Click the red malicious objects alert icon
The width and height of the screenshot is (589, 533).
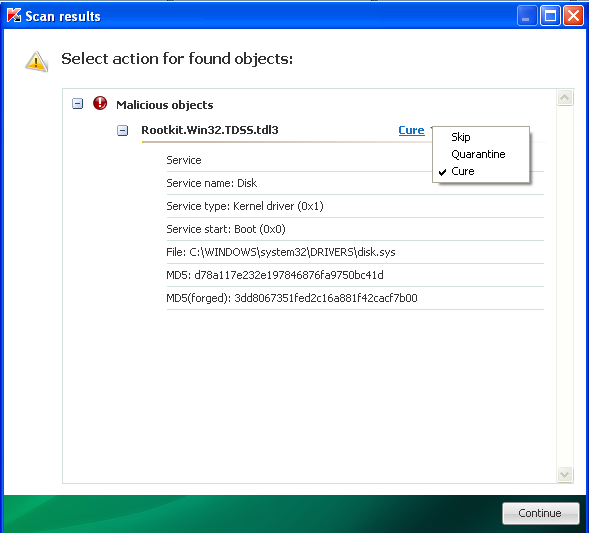100,103
